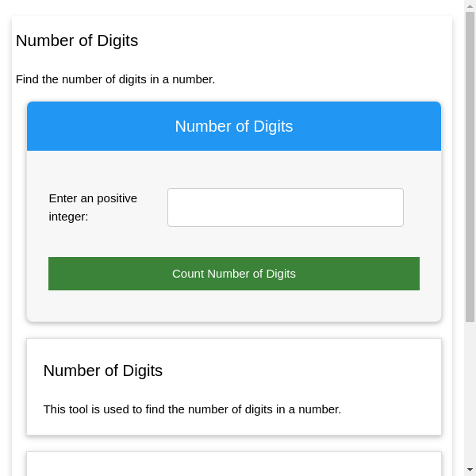
Task: Click the scrollbar up arrow
Action: coord(470,6)
